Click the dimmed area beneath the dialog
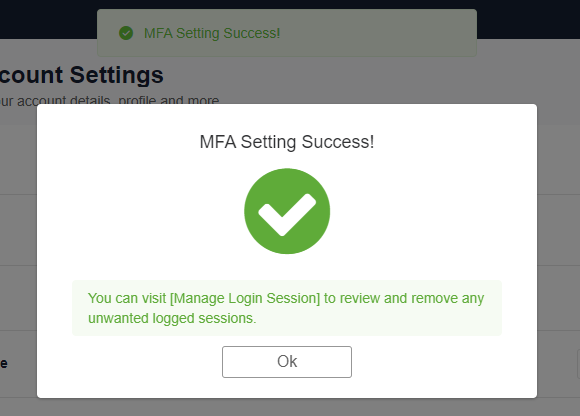580x416 pixels. 287,407
